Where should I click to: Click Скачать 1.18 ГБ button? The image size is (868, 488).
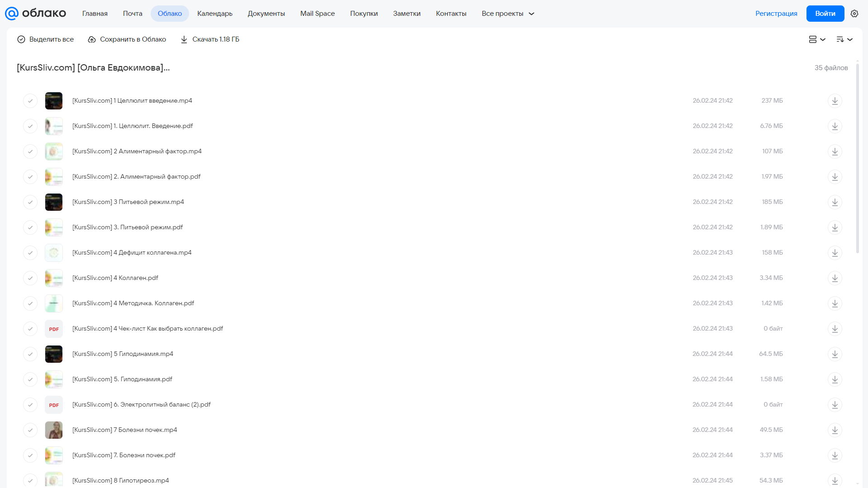tap(210, 39)
